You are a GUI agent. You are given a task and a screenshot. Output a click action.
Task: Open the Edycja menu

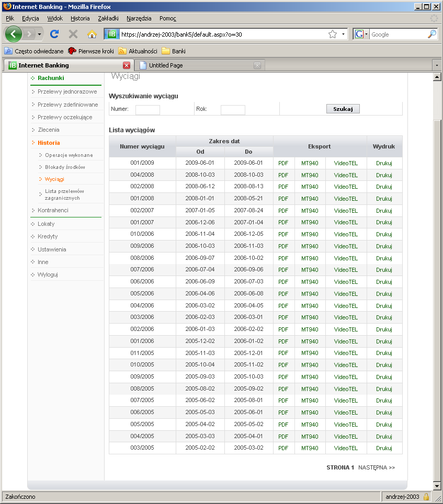coord(30,18)
